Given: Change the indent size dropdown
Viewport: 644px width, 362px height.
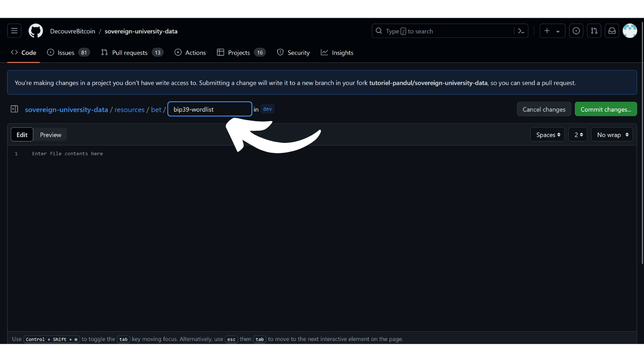Looking at the screenshot, I should click(578, 135).
